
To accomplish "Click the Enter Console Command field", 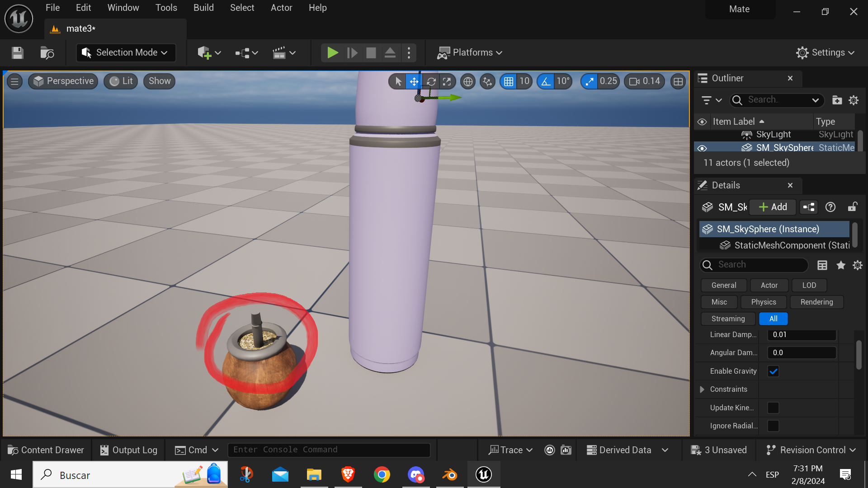I will 329,450.
